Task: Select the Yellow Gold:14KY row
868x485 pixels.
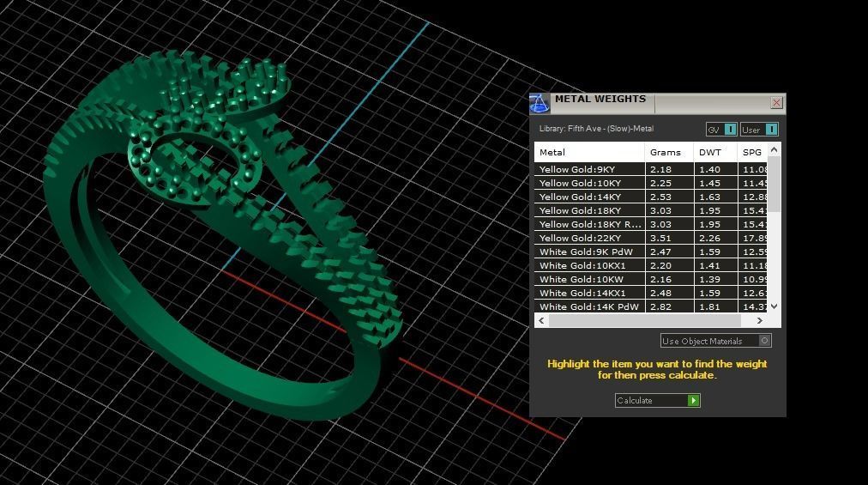Action: [650, 197]
